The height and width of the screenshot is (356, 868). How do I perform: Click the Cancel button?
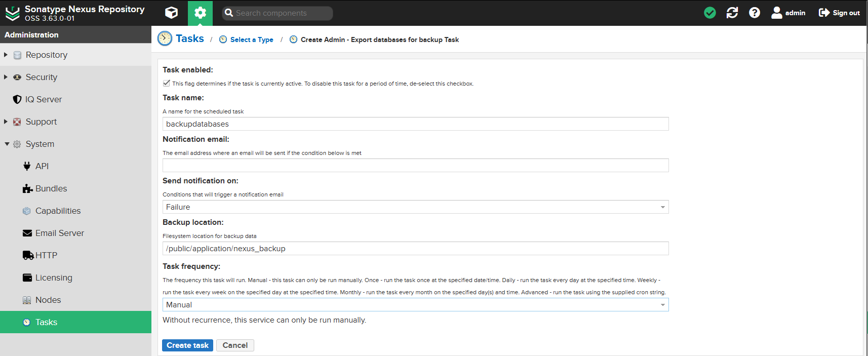coord(235,345)
